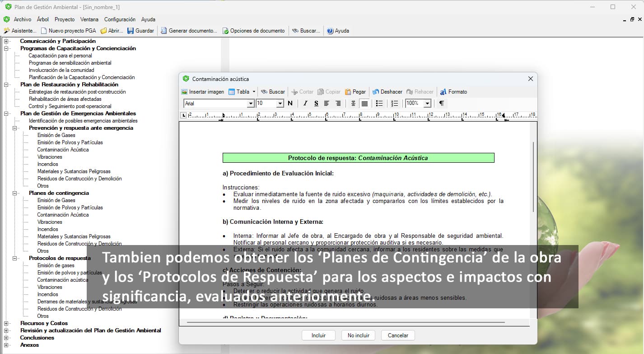Click the No incluir button

tap(358, 335)
